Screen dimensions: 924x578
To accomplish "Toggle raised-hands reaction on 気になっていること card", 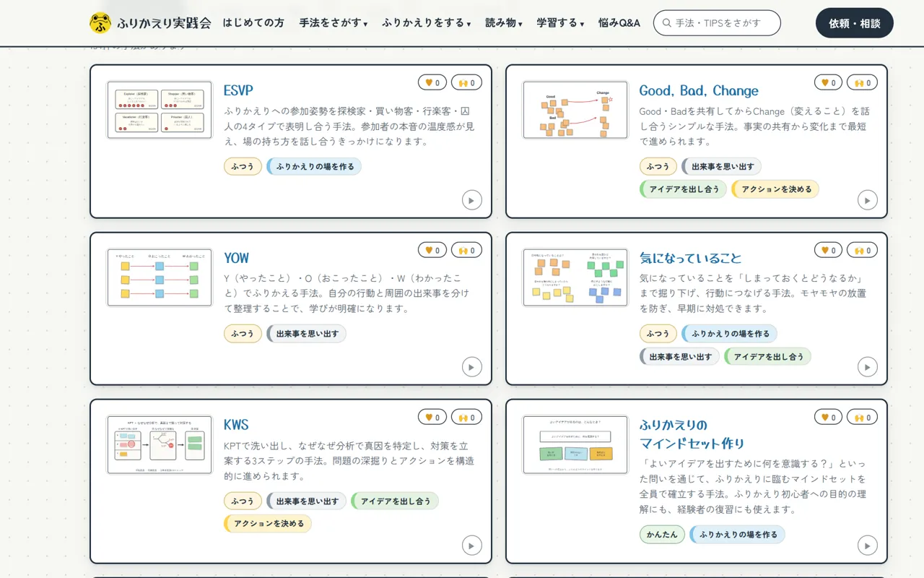I will (x=863, y=250).
